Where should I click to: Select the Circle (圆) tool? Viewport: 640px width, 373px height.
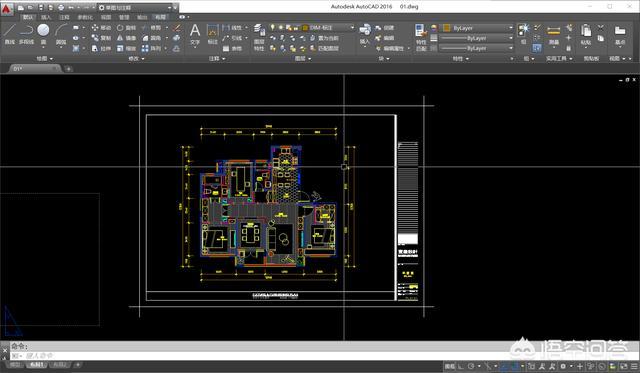click(43, 34)
